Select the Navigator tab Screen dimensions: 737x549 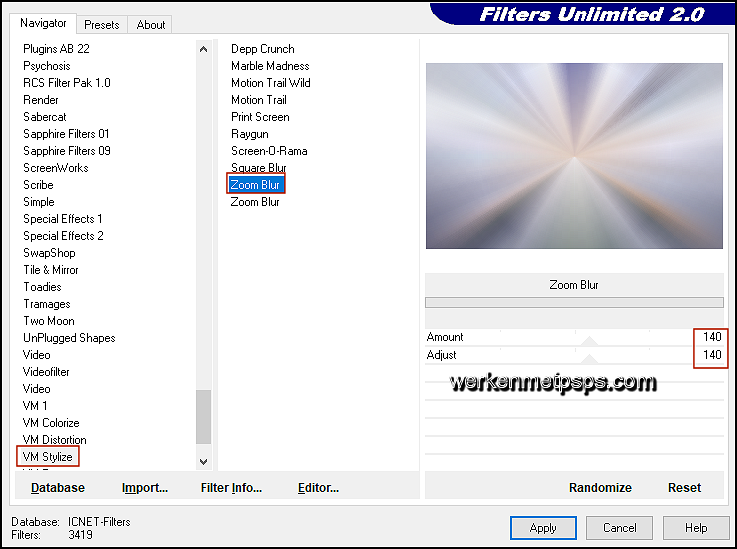pyautogui.click(x=43, y=23)
